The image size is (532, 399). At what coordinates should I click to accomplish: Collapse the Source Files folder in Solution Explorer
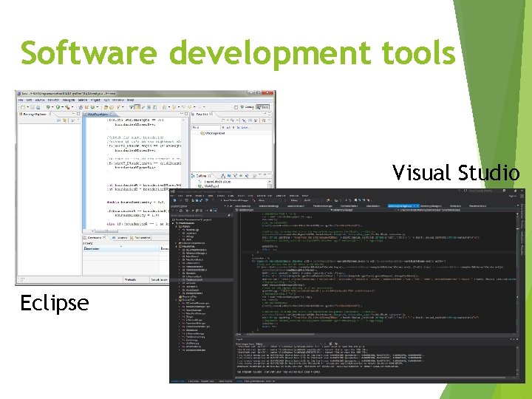[176, 300]
